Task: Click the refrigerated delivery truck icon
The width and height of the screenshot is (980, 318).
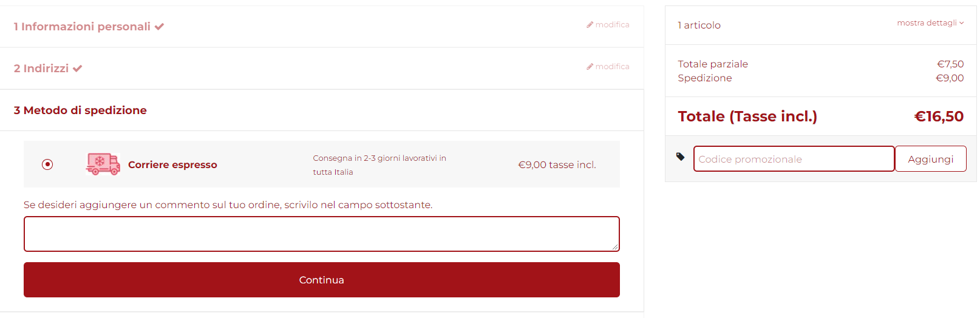Action: pos(103,164)
